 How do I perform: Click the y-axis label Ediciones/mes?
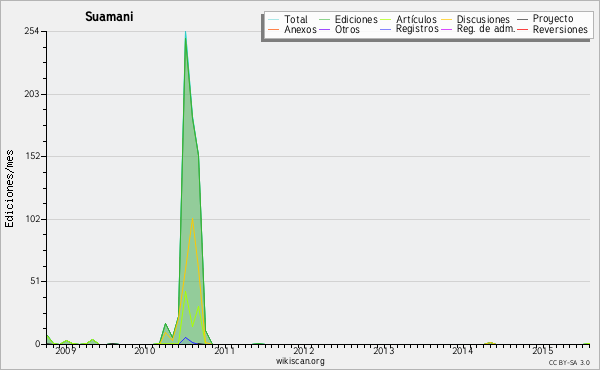point(9,189)
